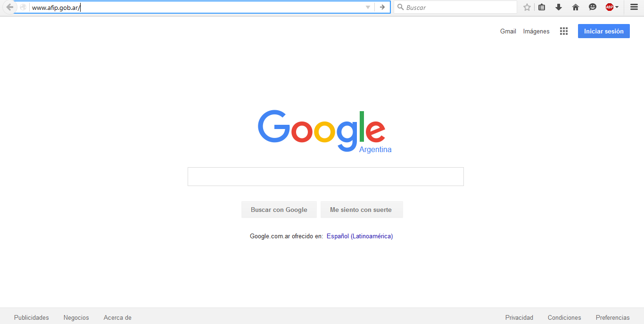The height and width of the screenshot is (324, 644).
Task: Switch language to Español (Latinoamérica)
Action: [360, 236]
